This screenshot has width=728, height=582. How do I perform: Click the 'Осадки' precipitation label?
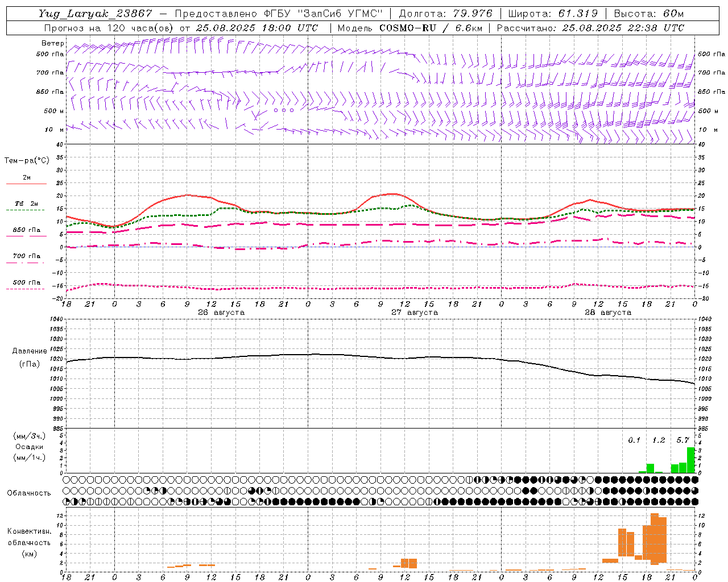30,447
